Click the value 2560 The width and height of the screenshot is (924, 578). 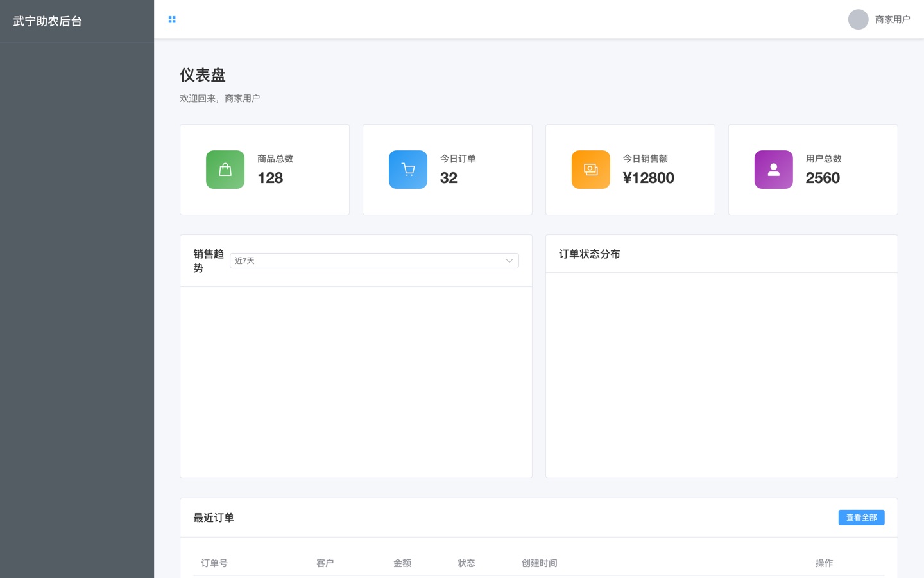[823, 178]
